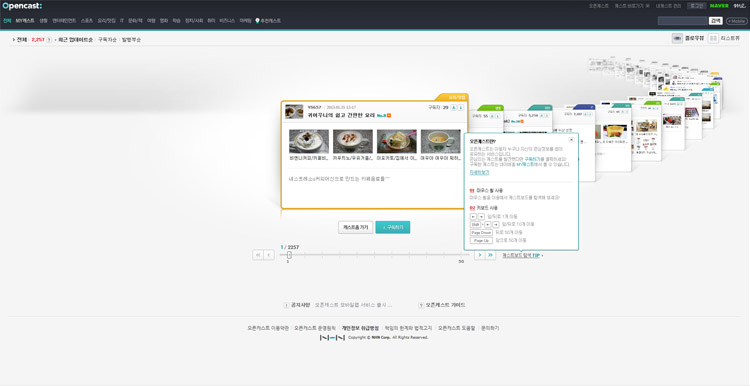Open the cake slice thumbnail
Viewport: 750px width, 386px height.
[x=397, y=142]
